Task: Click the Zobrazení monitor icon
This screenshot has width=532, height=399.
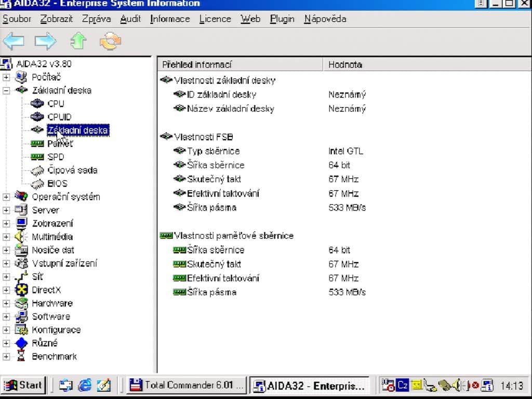Action: [x=21, y=223]
